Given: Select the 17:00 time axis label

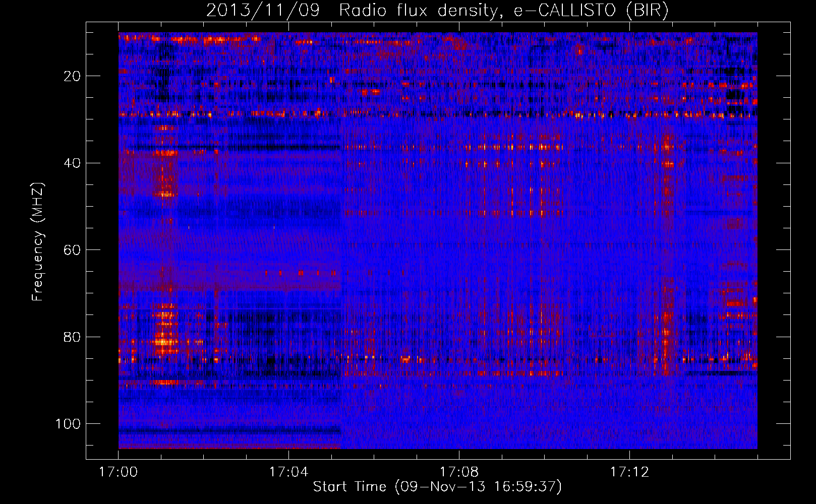Looking at the screenshot, I should pos(119,472).
